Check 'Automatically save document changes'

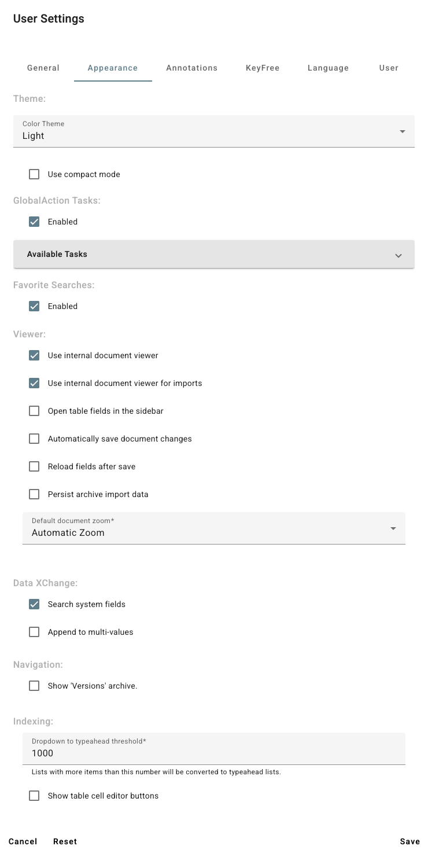[x=34, y=438]
